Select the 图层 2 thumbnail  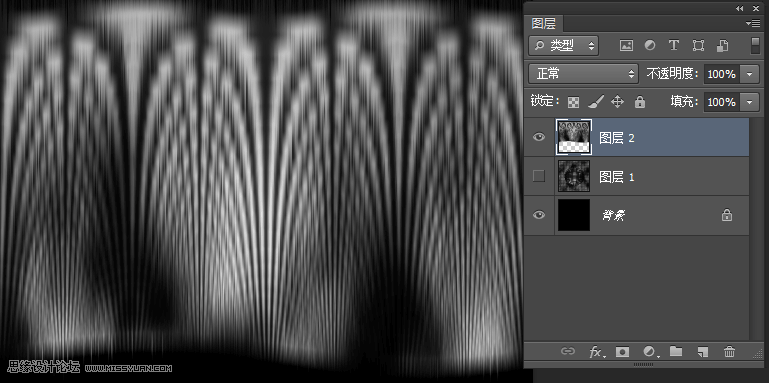click(574, 137)
